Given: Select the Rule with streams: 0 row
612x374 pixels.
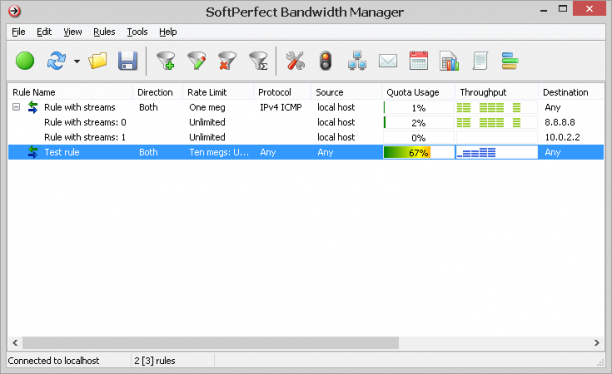Looking at the screenshot, I should point(306,122).
